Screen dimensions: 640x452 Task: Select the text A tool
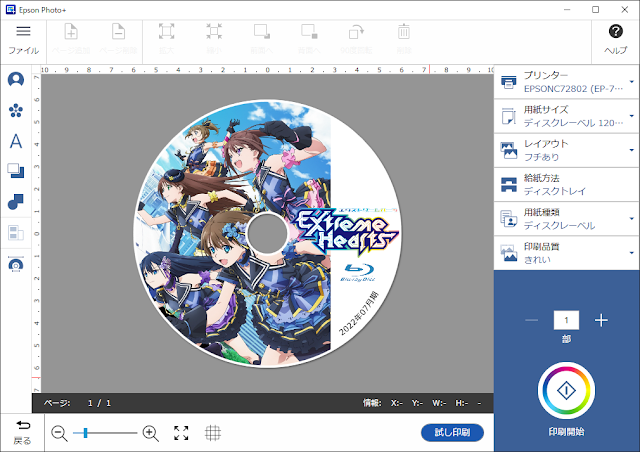pyautogui.click(x=16, y=141)
